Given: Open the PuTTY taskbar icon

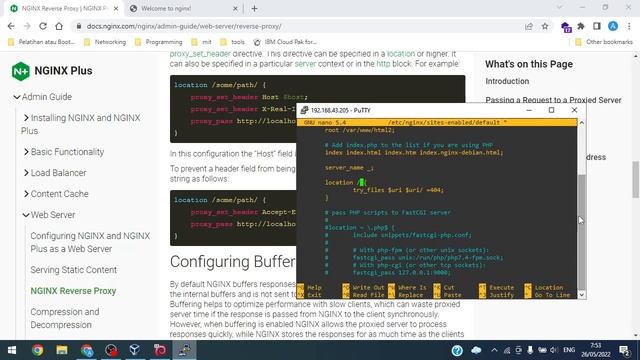Looking at the screenshot, I should (x=184, y=350).
